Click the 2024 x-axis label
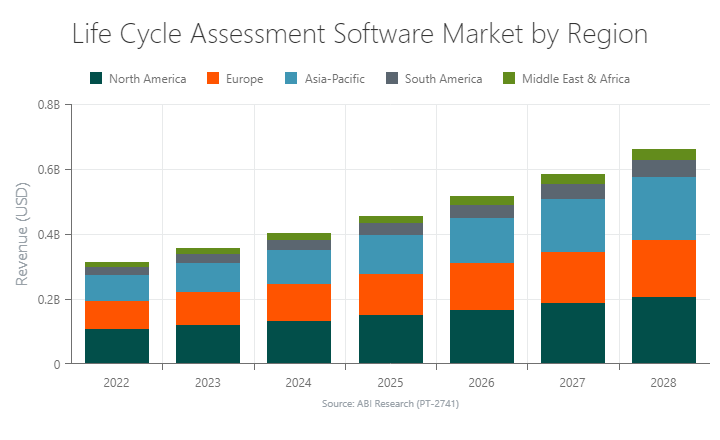The width and height of the screenshot is (720, 440). coord(298,383)
